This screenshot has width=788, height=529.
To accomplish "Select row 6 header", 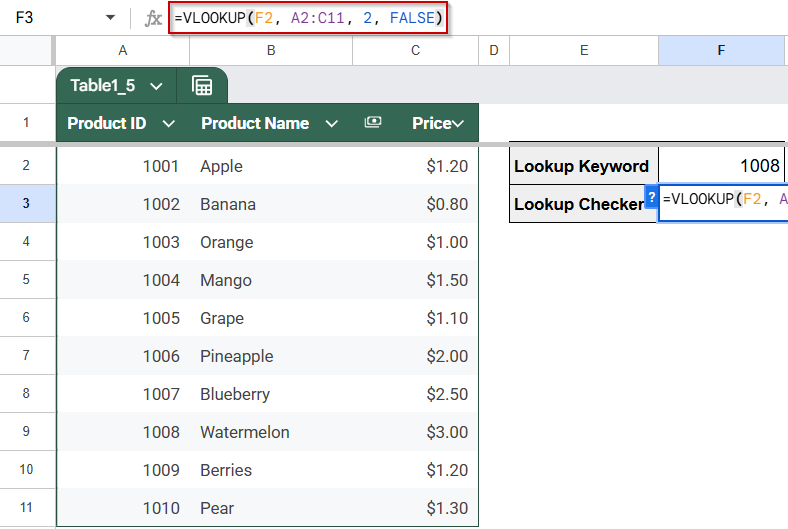I will pyautogui.click(x=26, y=318).
